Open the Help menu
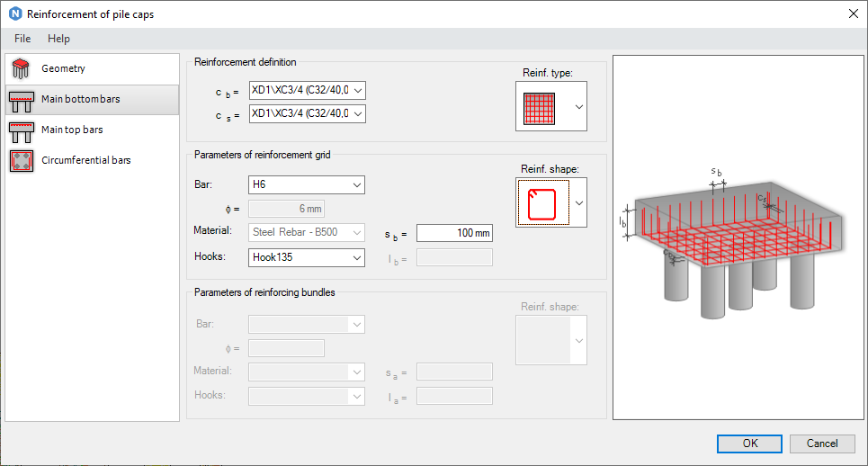Image resolution: width=868 pixels, height=466 pixels. coord(58,39)
